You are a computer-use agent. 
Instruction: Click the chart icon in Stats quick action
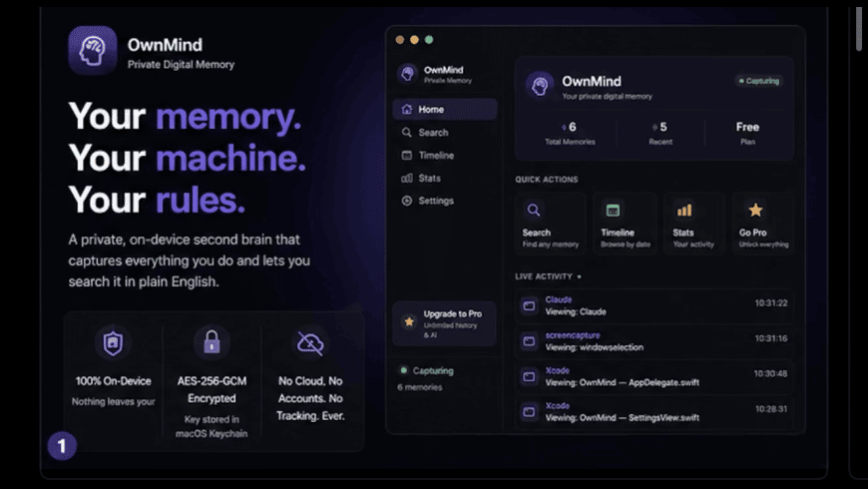[x=684, y=210]
